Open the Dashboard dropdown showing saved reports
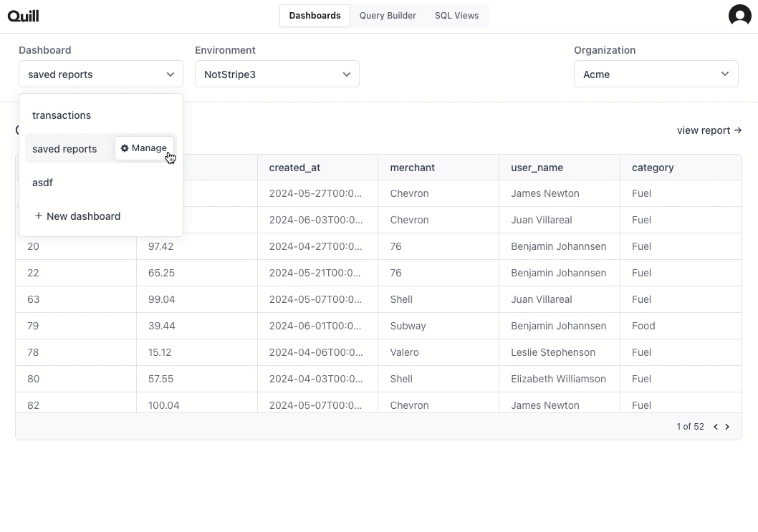Screen dimensions: 758x532 click(101, 74)
